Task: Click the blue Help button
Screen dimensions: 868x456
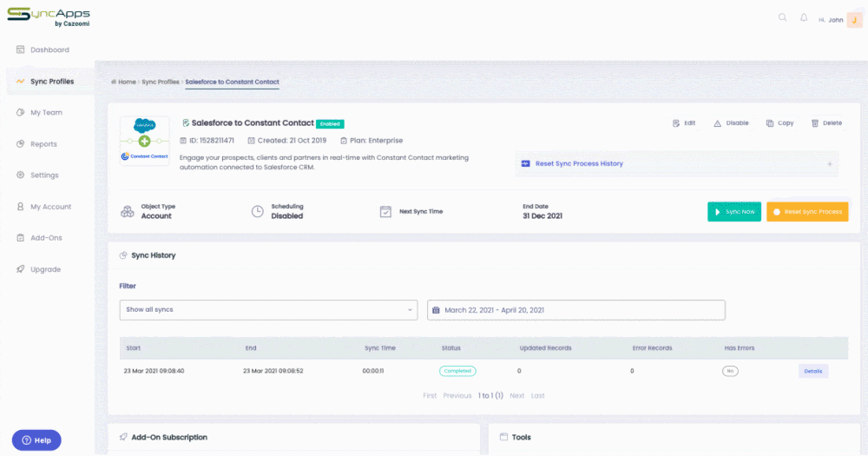Action: click(36, 440)
